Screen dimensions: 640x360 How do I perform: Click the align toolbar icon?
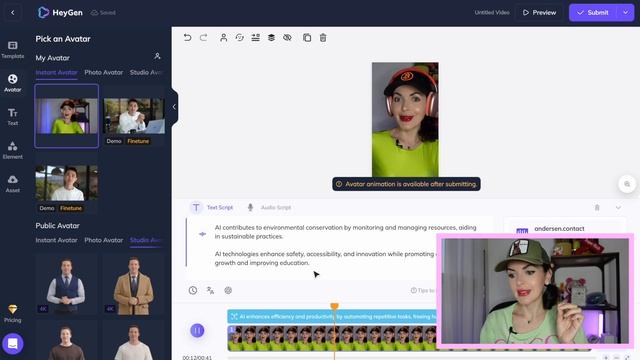click(x=256, y=38)
